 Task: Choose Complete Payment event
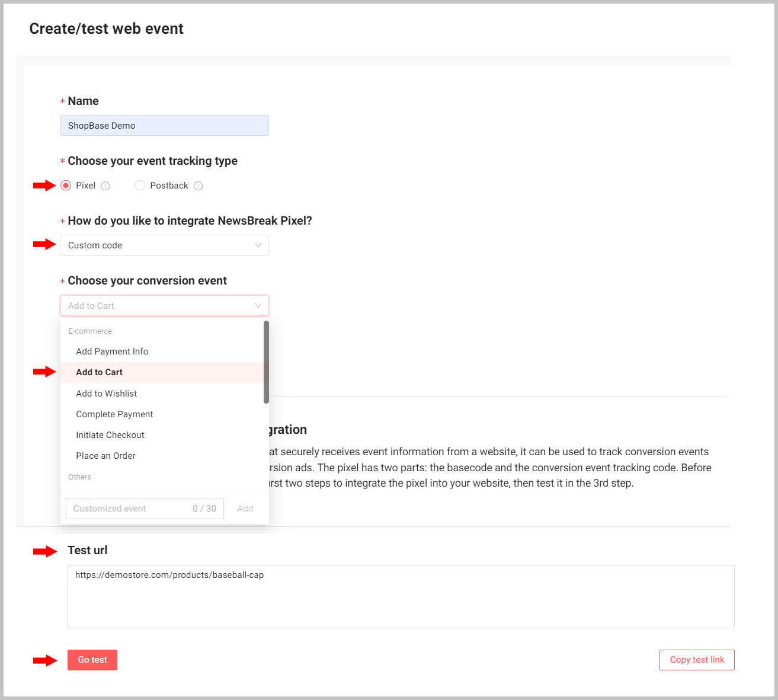click(114, 414)
